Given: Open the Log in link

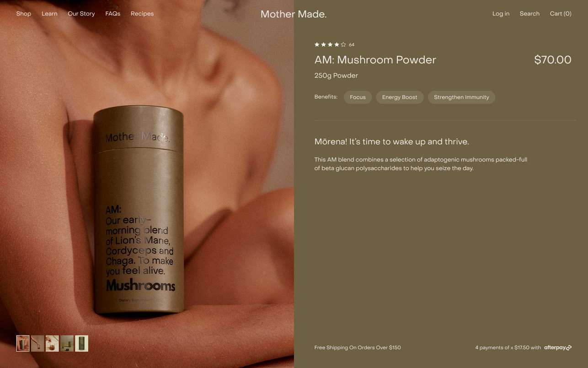Looking at the screenshot, I should (x=501, y=14).
